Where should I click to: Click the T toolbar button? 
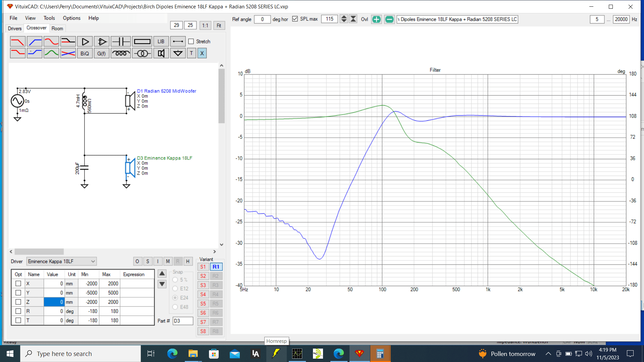[192, 53]
